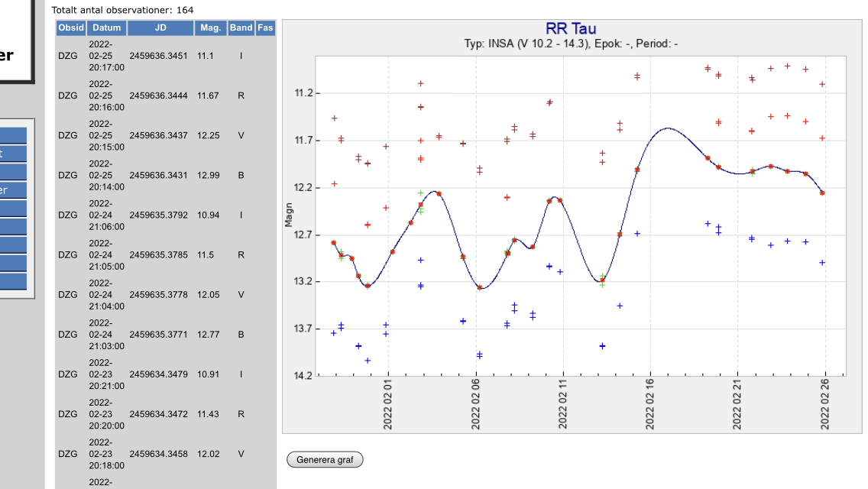Click the sidebar menu item ending in 'er'

point(13,190)
